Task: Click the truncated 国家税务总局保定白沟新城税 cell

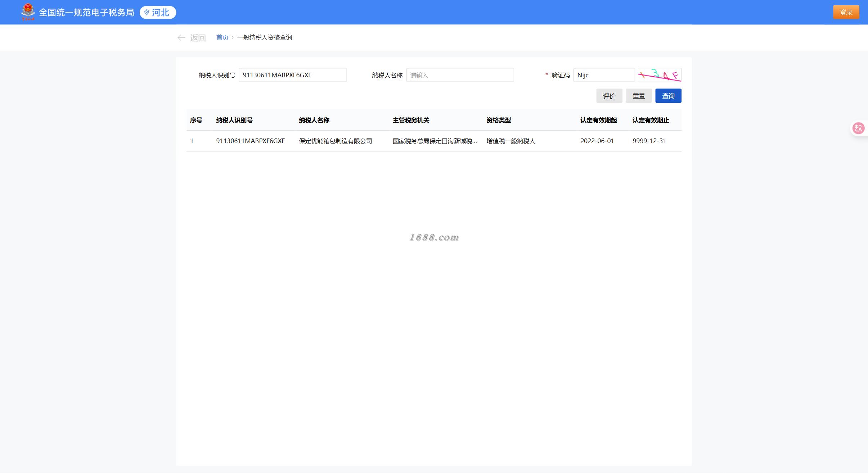Action: tap(435, 141)
